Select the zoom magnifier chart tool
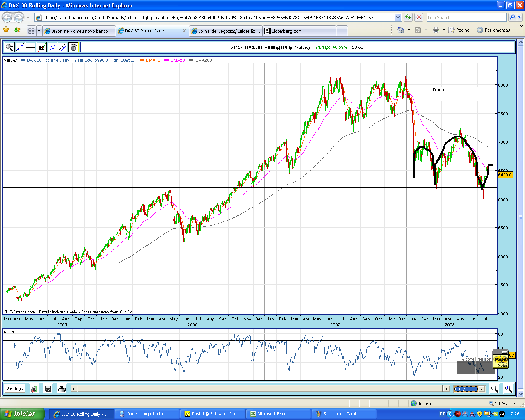The height and width of the screenshot is (420, 525). pos(9,47)
